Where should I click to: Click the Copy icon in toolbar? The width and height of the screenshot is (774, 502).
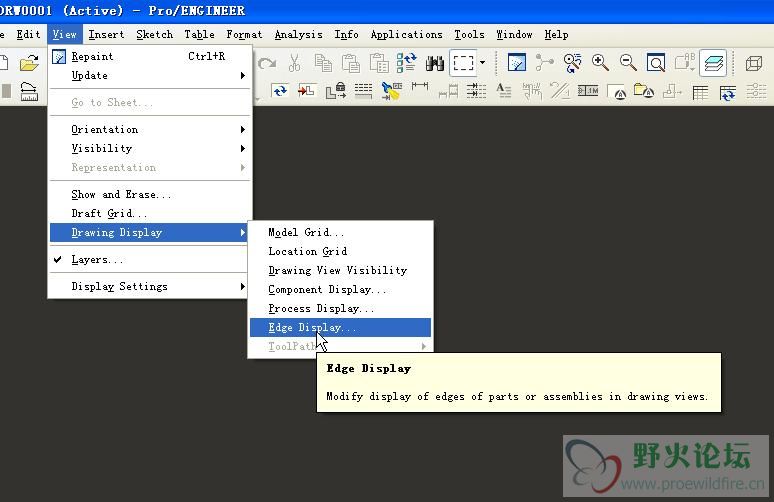323,63
